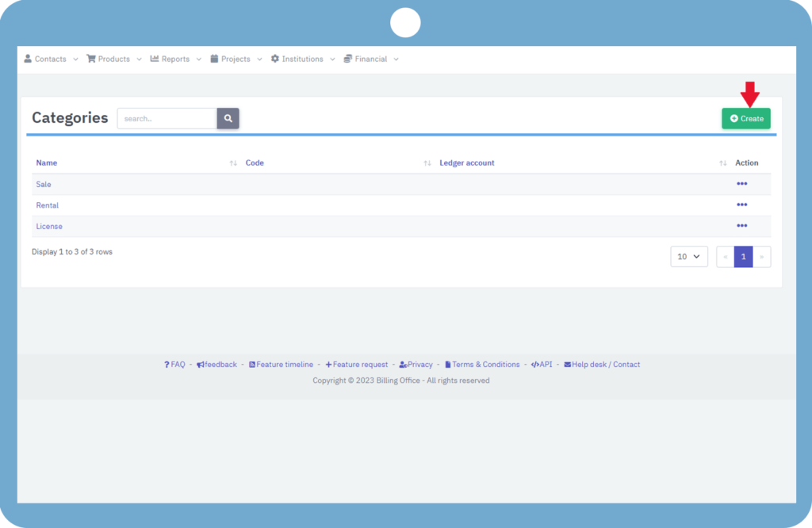The image size is (812, 528).
Task: Open the feedback footer link
Action: [x=217, y=365]
